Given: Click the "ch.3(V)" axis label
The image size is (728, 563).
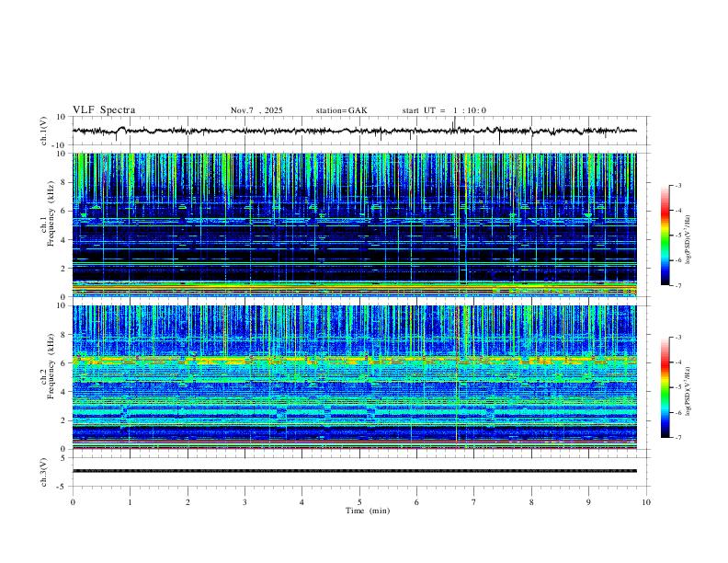Looking at the screenshot, I should tap(44, 472).
